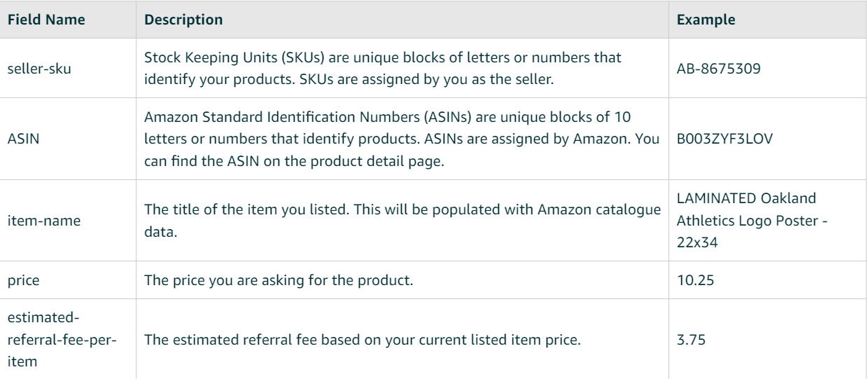
Task: Select the seller-sku field name cell
Action: click(x=33, y=67)
